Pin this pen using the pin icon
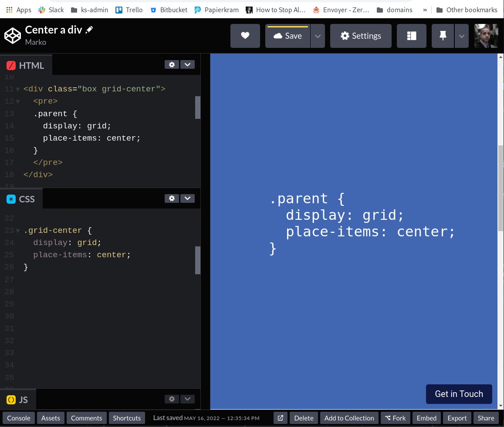The height and width of the screenshot is (427, 504). point(443,36)
